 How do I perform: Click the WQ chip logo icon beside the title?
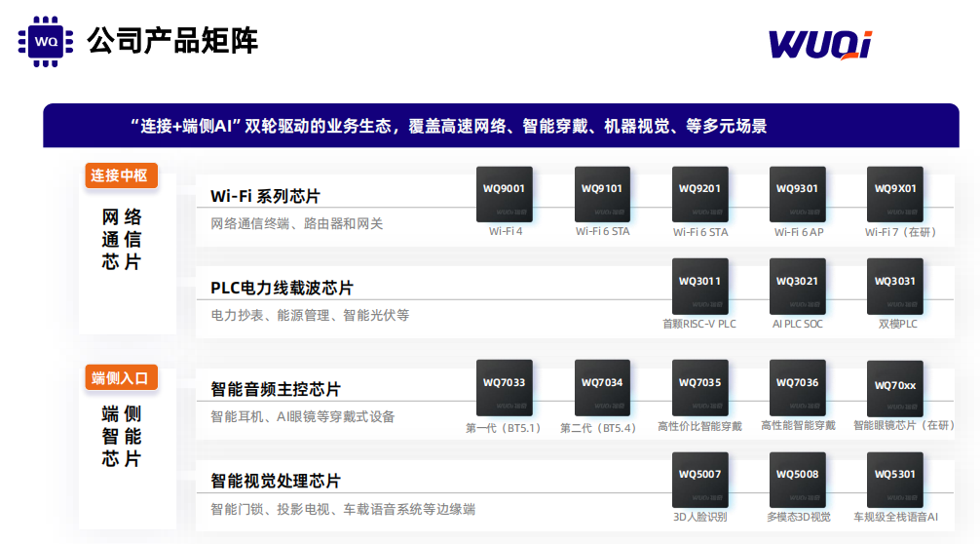pyautogui.click(x=46, y=41)
